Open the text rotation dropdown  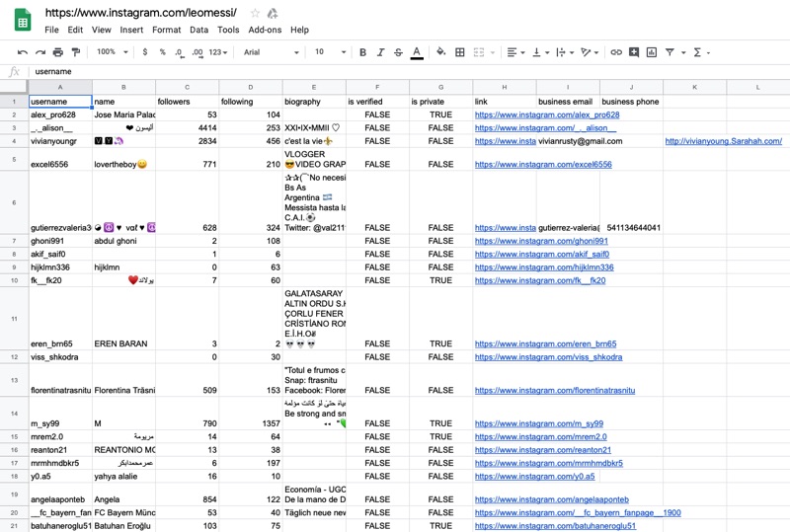tap(590, 52)
